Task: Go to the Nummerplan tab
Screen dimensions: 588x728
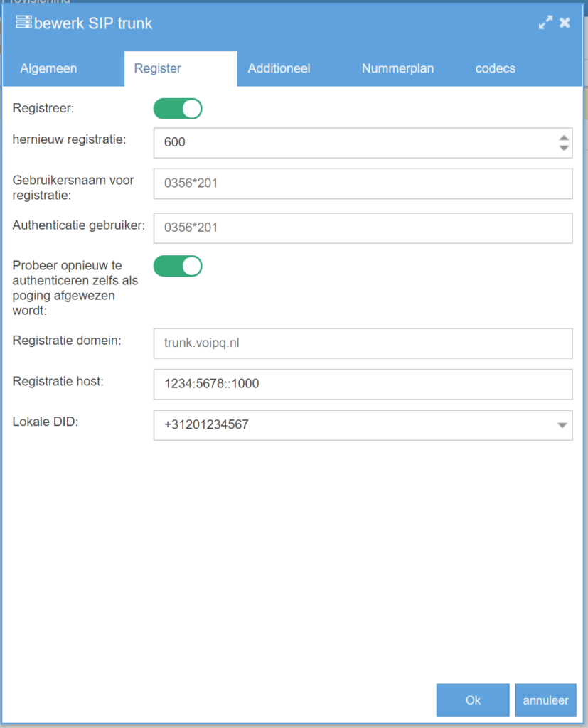Action: [397, 69]
